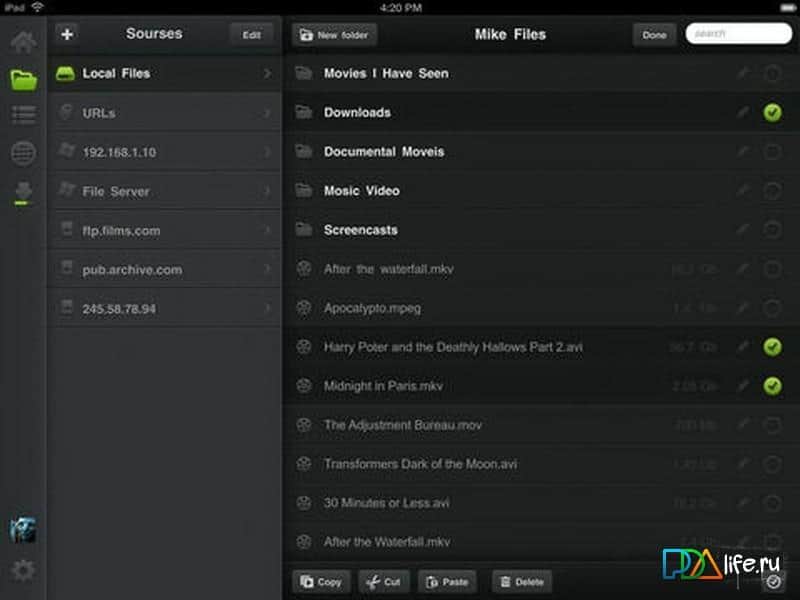Open the downloads arrow sidebar icon

(24, 190)
